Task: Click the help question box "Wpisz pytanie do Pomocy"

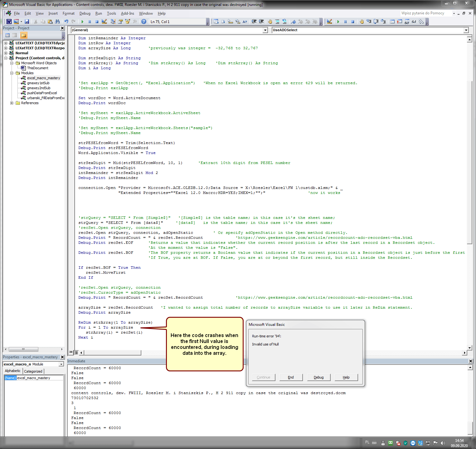Action: 426,13
